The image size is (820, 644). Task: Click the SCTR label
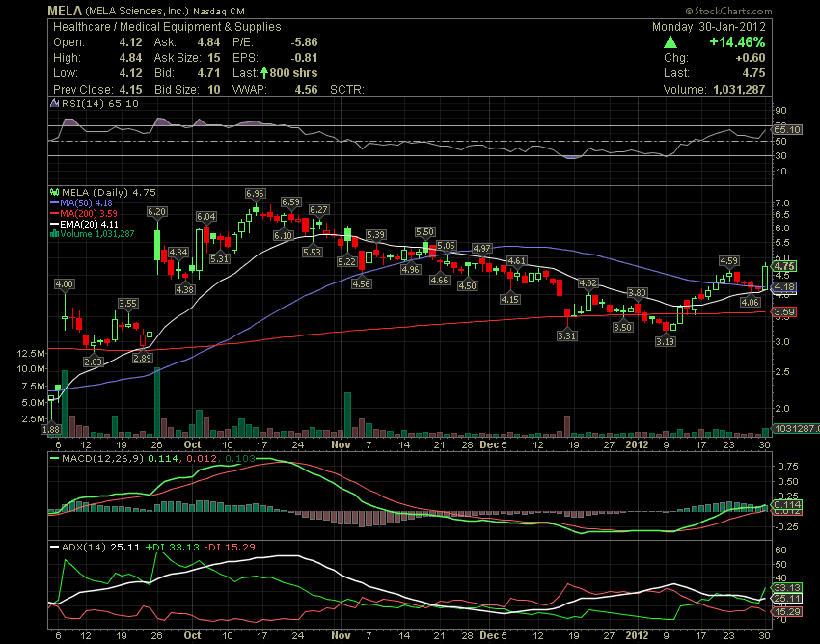point(346,90)
